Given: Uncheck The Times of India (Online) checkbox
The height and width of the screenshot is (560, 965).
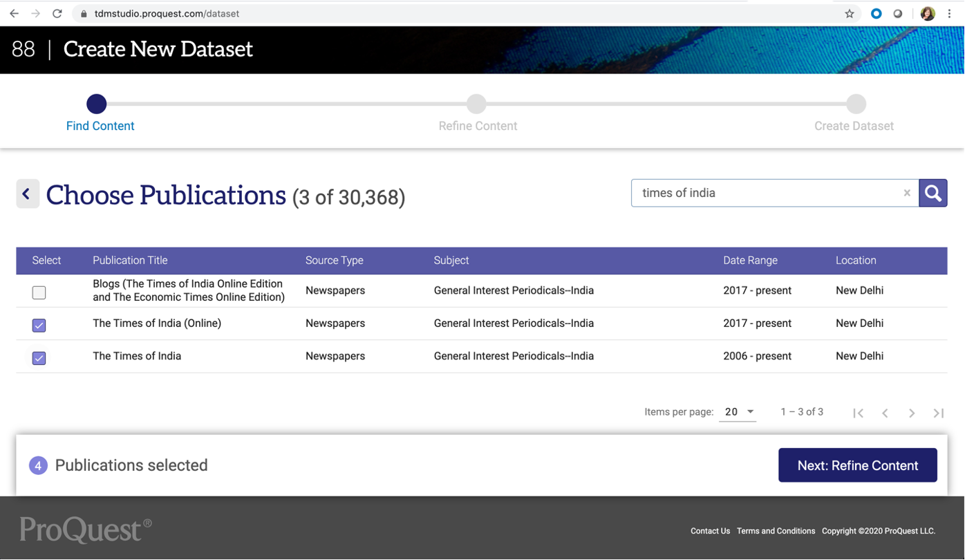Looking at the screenshot, I should (x=39, y=325).
